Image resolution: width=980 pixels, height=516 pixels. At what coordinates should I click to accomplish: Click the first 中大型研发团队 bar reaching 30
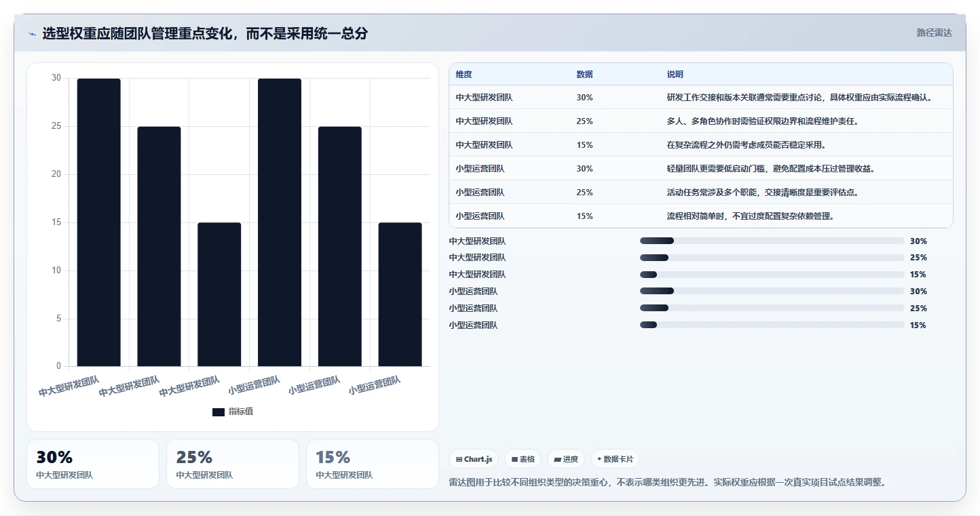coord(99,222)
